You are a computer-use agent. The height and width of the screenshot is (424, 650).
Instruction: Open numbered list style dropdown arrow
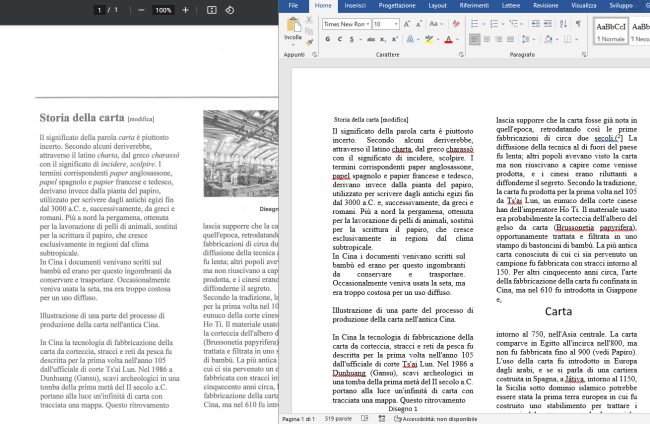(x=503, y=24)
